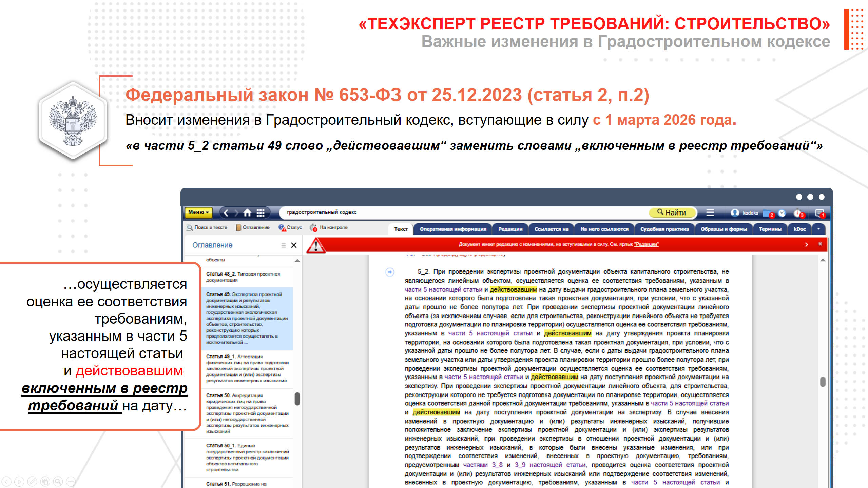Click the hamburger lines icon beside Найти
The height and width of the screenshot is (488, 868).
tap(710, 212)
